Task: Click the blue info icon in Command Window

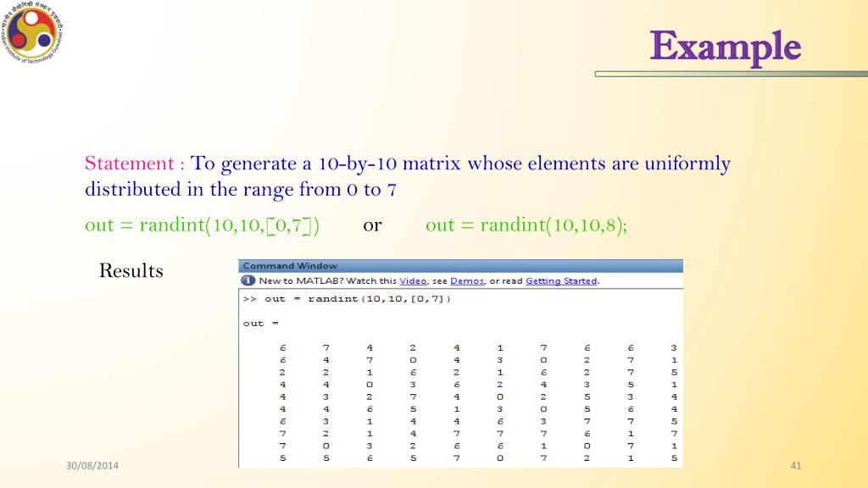Action: coord(248,280)
